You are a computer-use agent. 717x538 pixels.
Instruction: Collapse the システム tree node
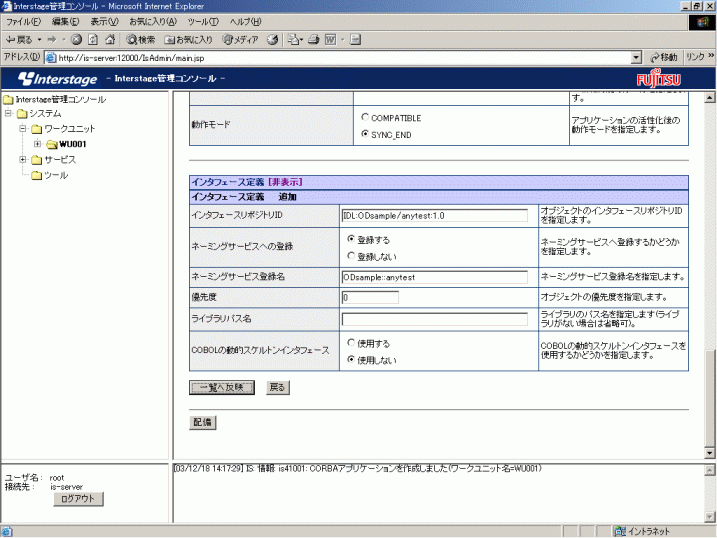[8, 113]
